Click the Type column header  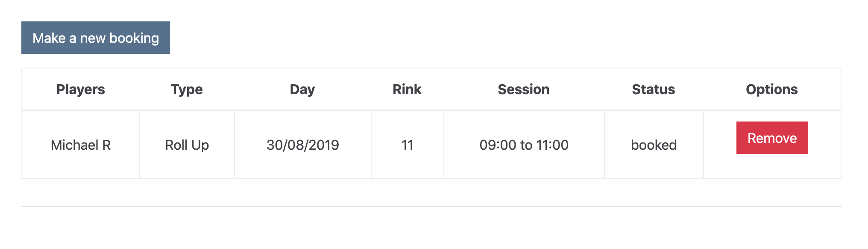pyautogui.click(x=187, y=89)
